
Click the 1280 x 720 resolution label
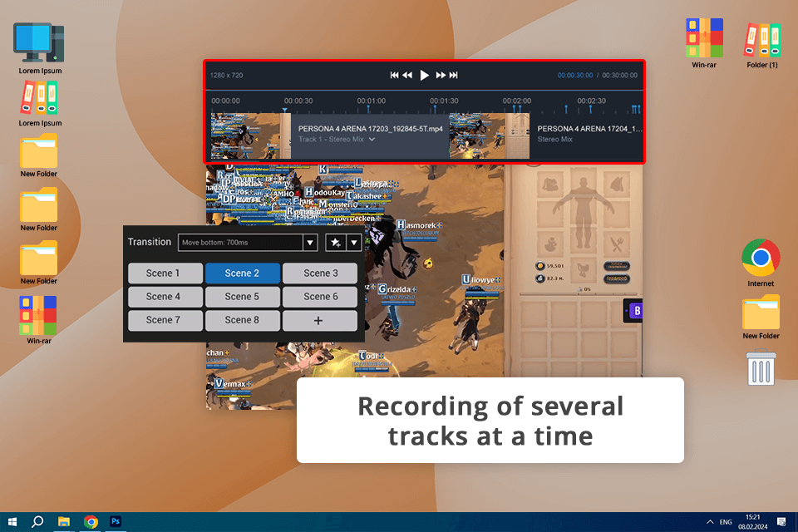226,76
